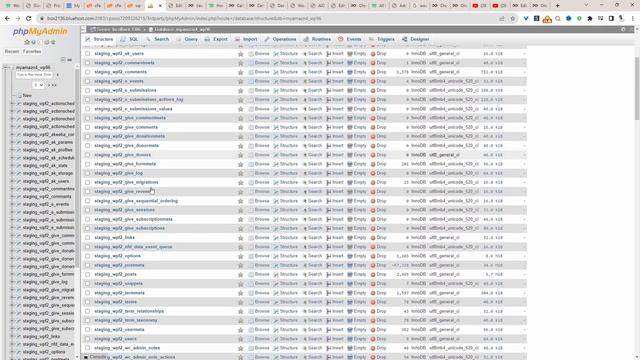Favorite star for staging_wpf2_terms table
Image resolution: width=640 pixels, height=360 pixels.
coord(240,302)
